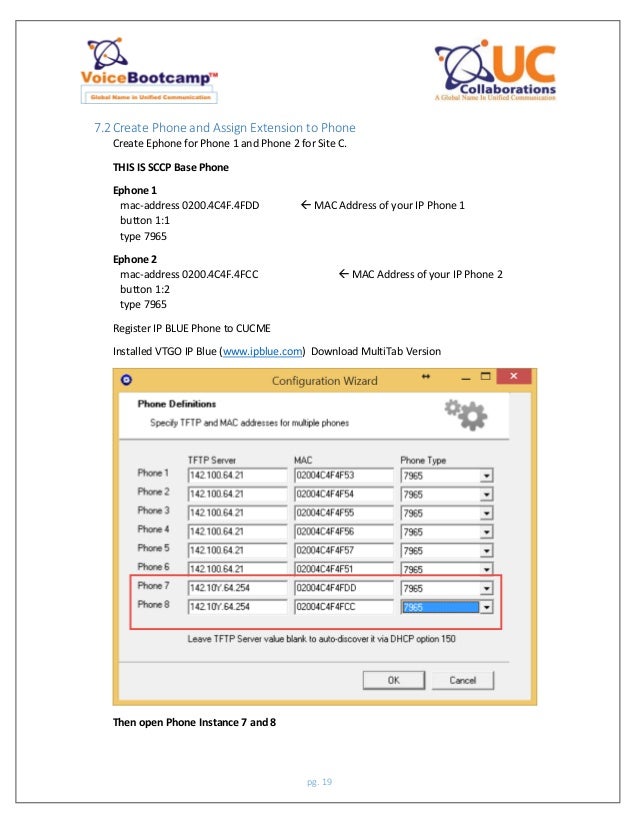The width and height of the screenshot is (638, 826).
Task: Click Then open Phone Instance 7 and 8
Action: tap(194, 722)
